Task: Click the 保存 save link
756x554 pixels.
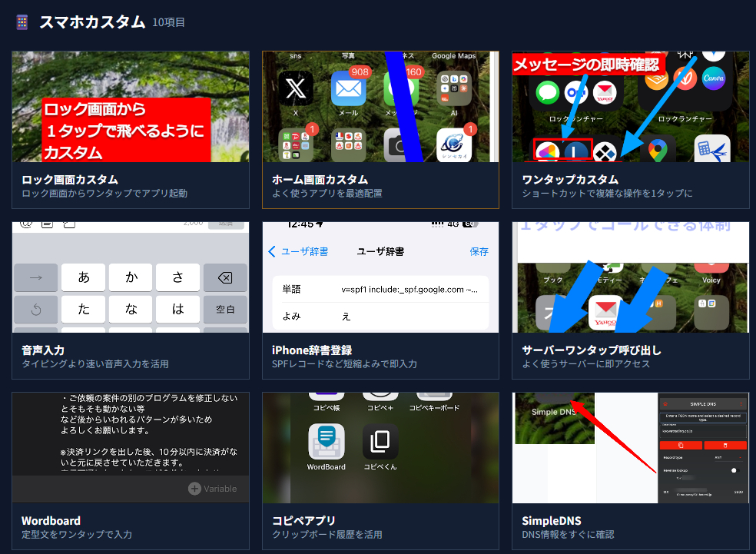Action: point(479,251)
